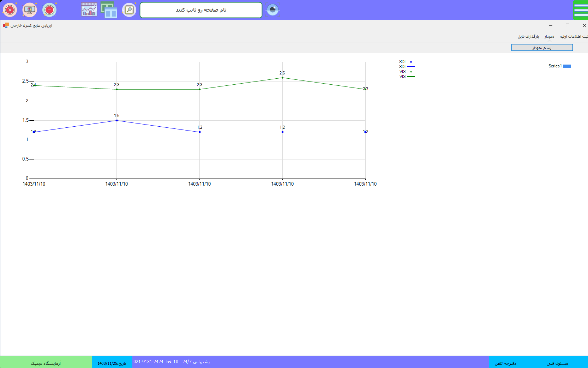Open the ثبت اطلاعات اولیه tab
The height and width of the screenshot is (368, 588).
tap(574, 37)
